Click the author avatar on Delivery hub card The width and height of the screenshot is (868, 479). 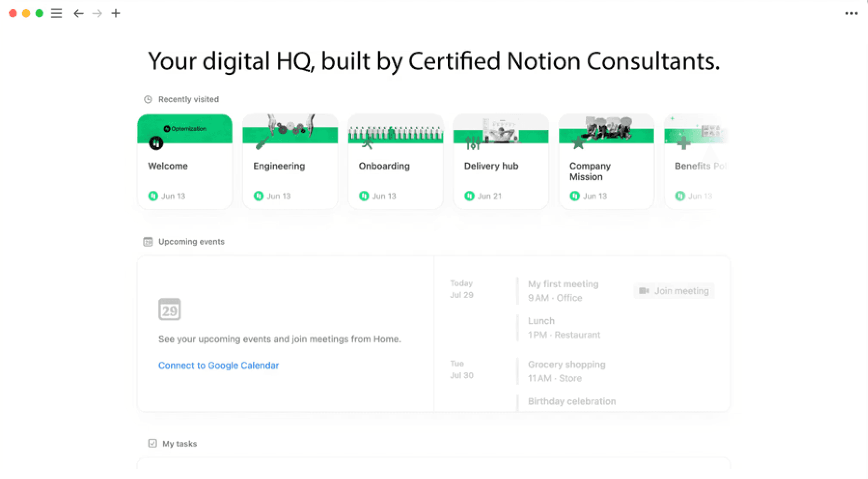[469, 196]
